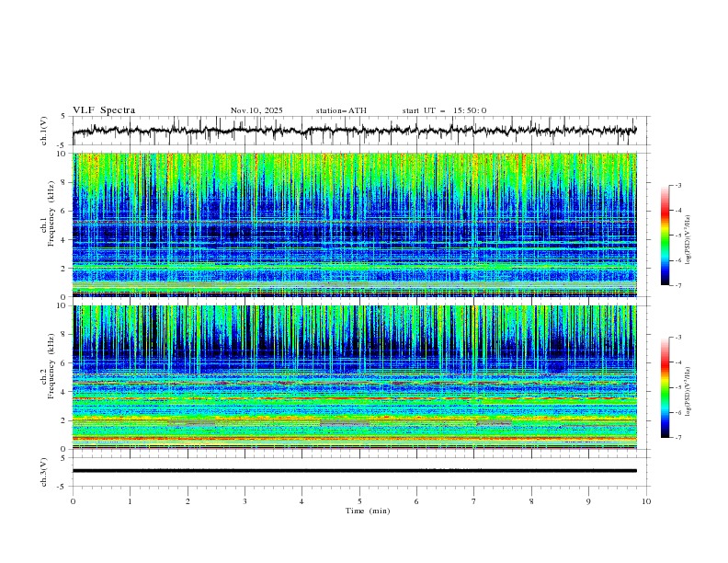
Task: Click the ch.1 spectrogram color scale bar
Action: tap(665, 236)
